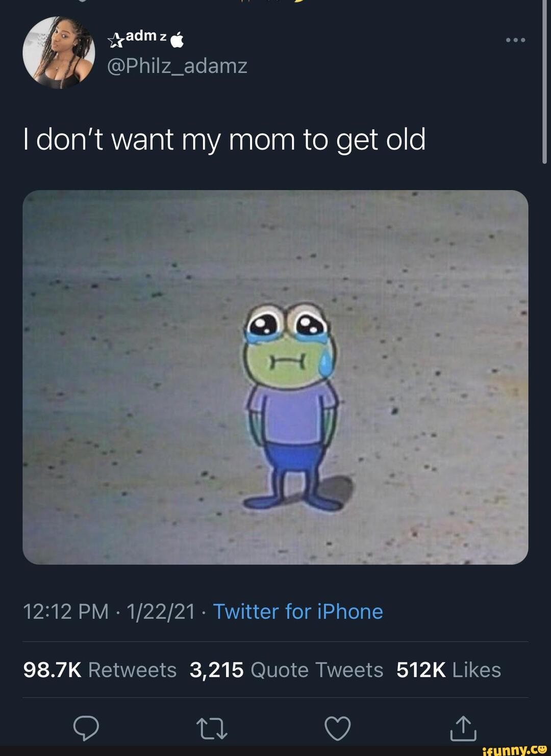
Task: Open the profile picture avatar
Action: (x=59, y=53)
